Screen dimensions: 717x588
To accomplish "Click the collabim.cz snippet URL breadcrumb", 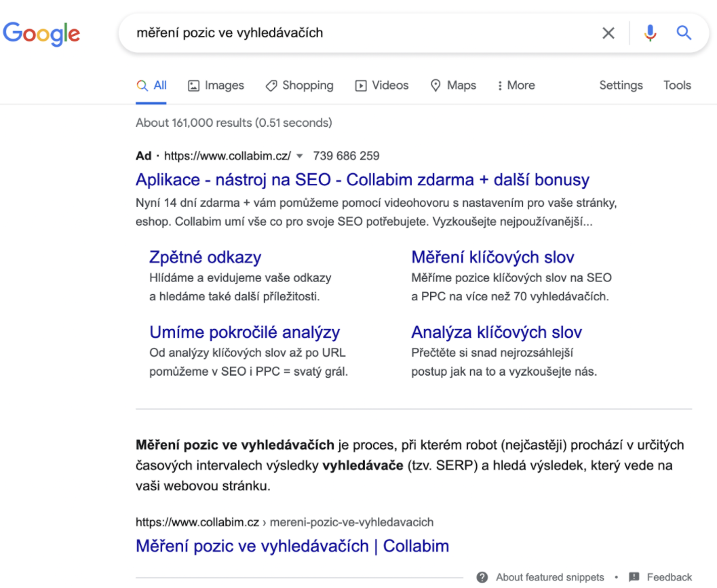I will (284, 522).
